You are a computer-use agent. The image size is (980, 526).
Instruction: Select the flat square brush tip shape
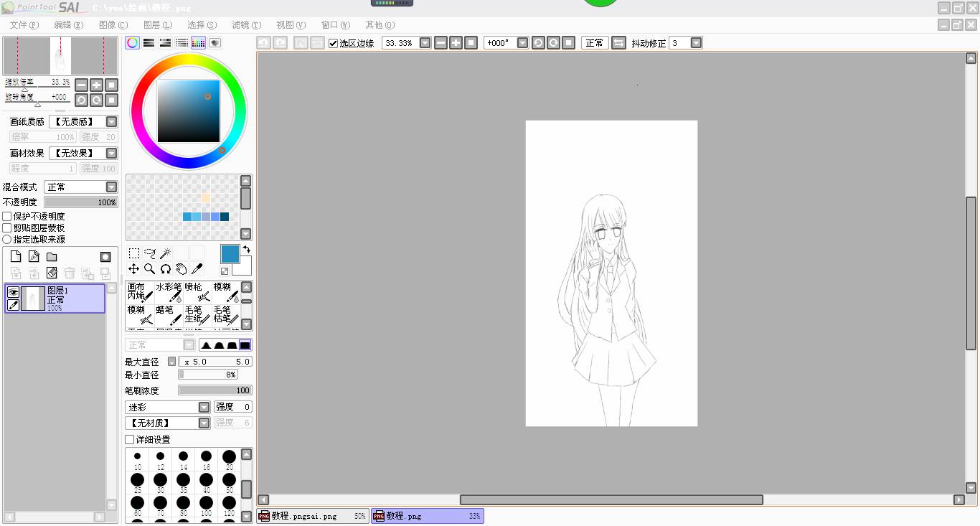coord(245,345)
